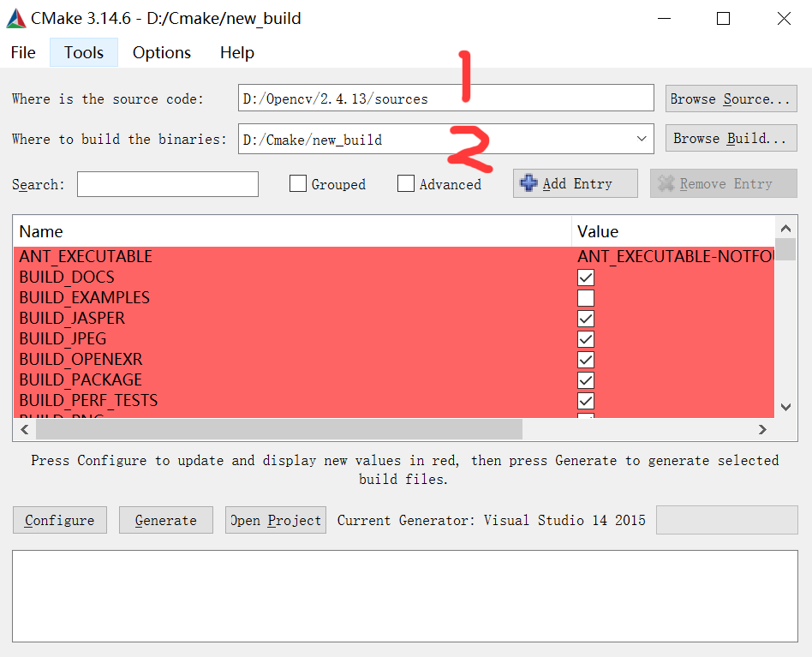Click the source code path field

click(x=446, y=98)
